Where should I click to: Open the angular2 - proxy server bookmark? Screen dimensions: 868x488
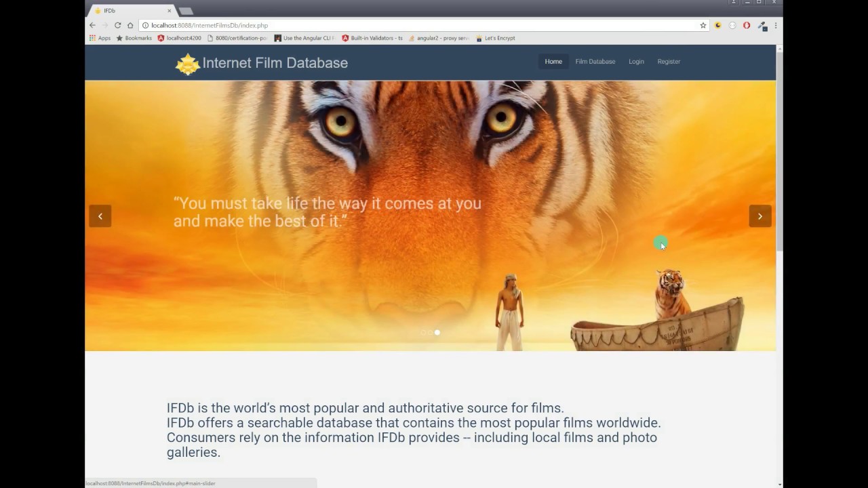439,38
